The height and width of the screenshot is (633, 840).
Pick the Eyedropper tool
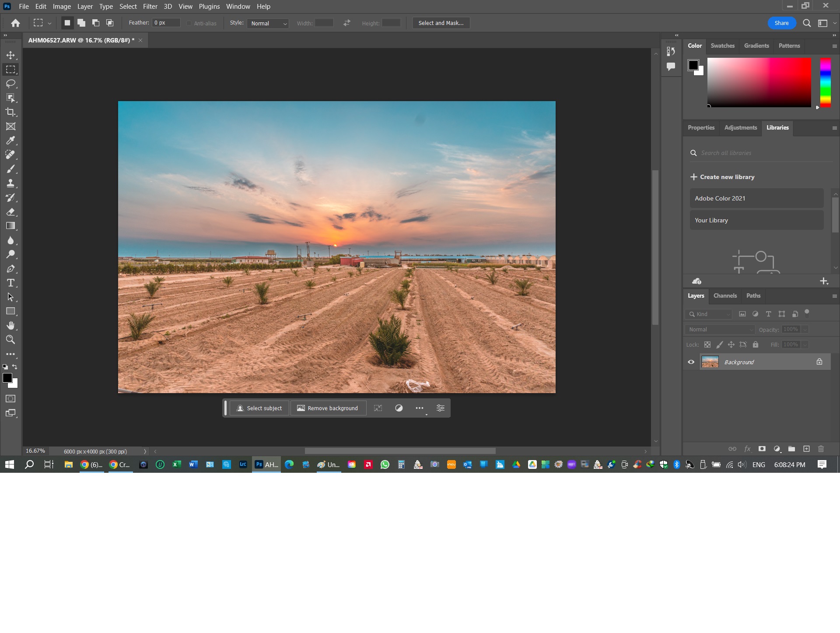[x=11, y=141]
